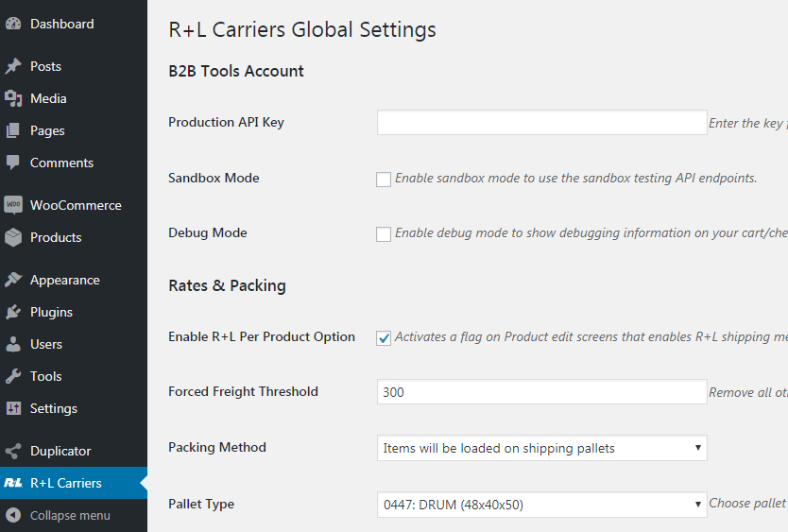Enable the Sandbox Mode checkbox
Viewport: 788px width, 532px height.
click(x=384, y=179)
